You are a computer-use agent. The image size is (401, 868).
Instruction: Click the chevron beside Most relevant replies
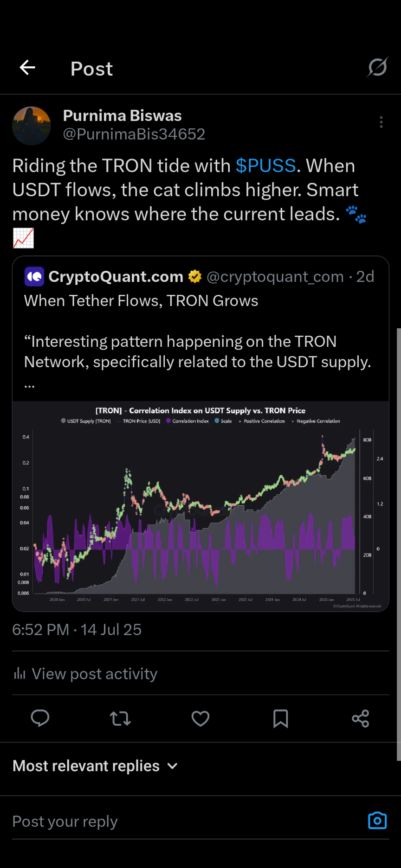pos(172,766)
